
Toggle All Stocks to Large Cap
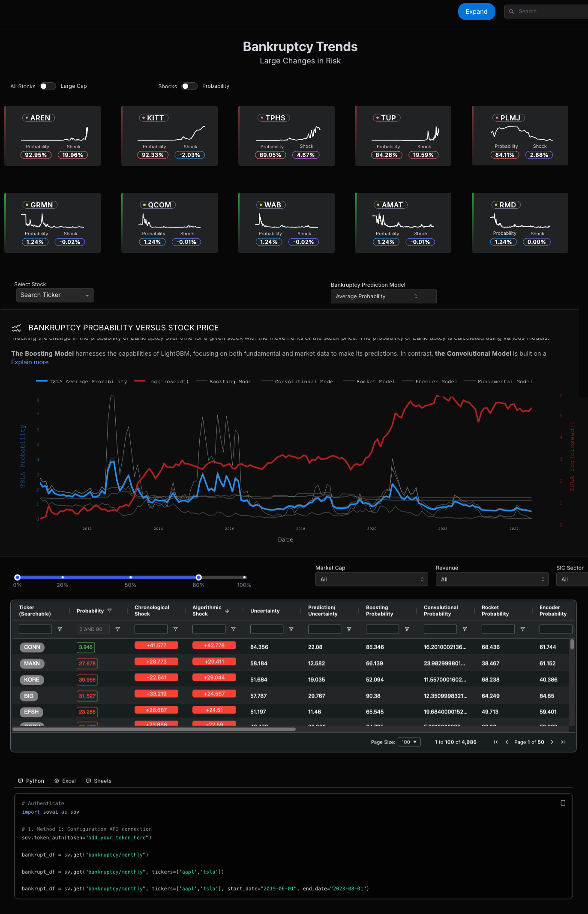(48, 86)
